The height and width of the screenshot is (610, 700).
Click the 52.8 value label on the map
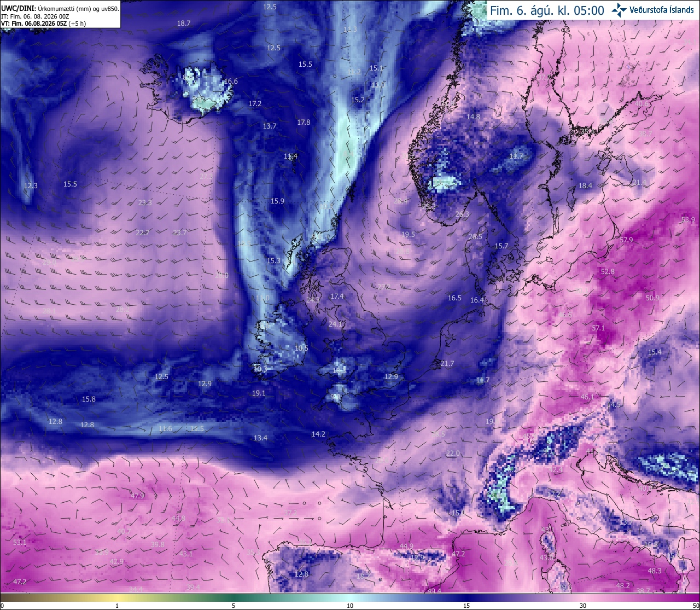point(608,271)
